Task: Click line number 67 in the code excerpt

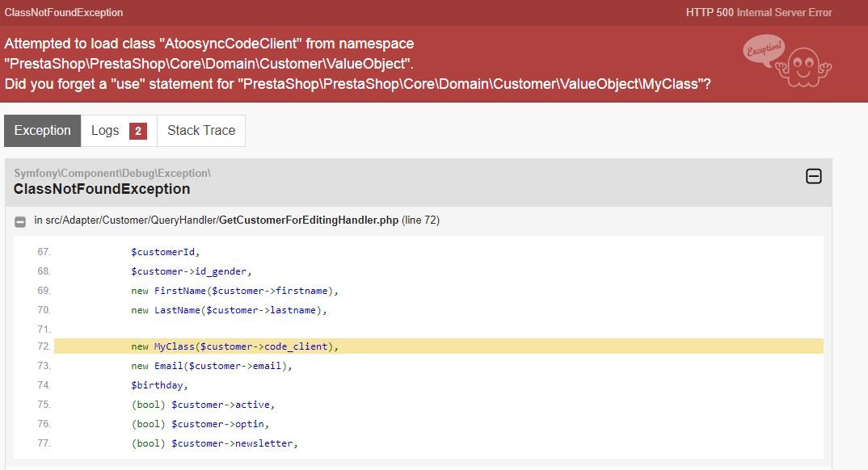Action: click(44, 252)
